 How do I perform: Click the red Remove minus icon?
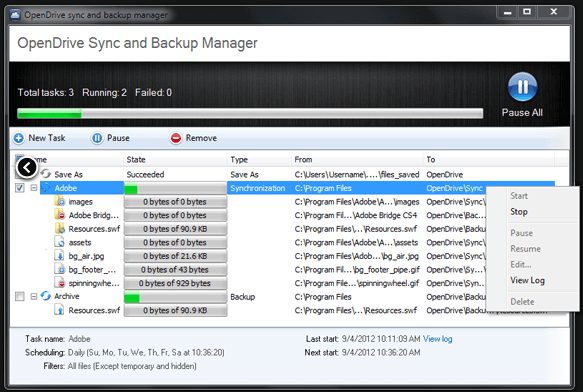175,138
